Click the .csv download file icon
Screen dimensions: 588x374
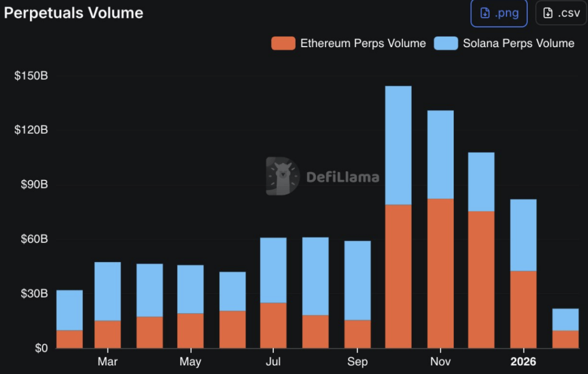pyautogui.click(x=548, y=13)
